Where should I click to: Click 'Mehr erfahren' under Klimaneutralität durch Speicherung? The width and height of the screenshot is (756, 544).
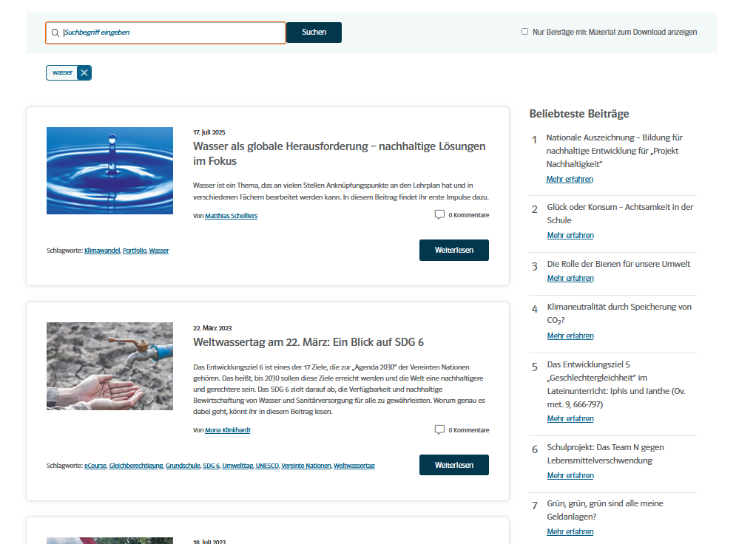pos(570,336)
